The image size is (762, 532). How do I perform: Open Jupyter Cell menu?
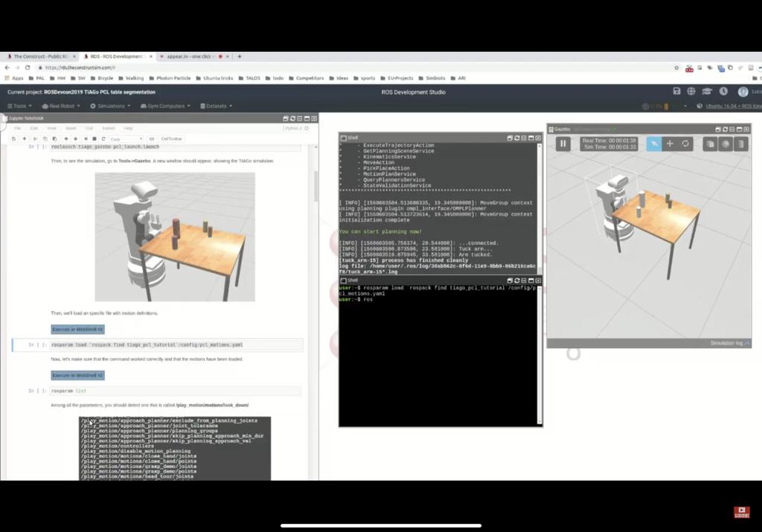[x=89, y=128]
